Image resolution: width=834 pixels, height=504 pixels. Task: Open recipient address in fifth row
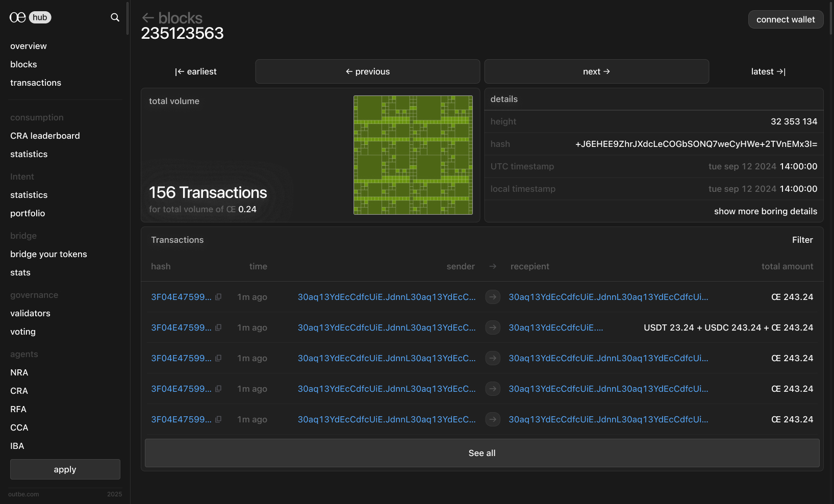tap(608, 419)
